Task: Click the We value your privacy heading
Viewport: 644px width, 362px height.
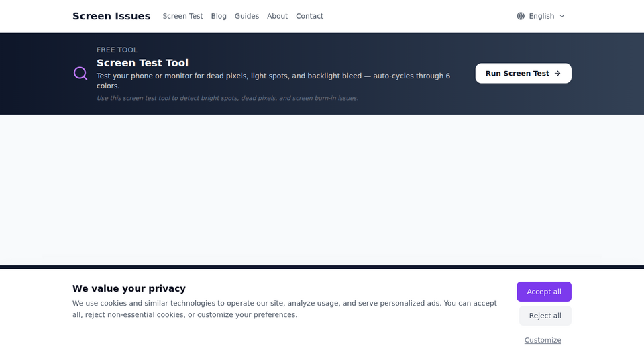Action: tap(129, 288)
